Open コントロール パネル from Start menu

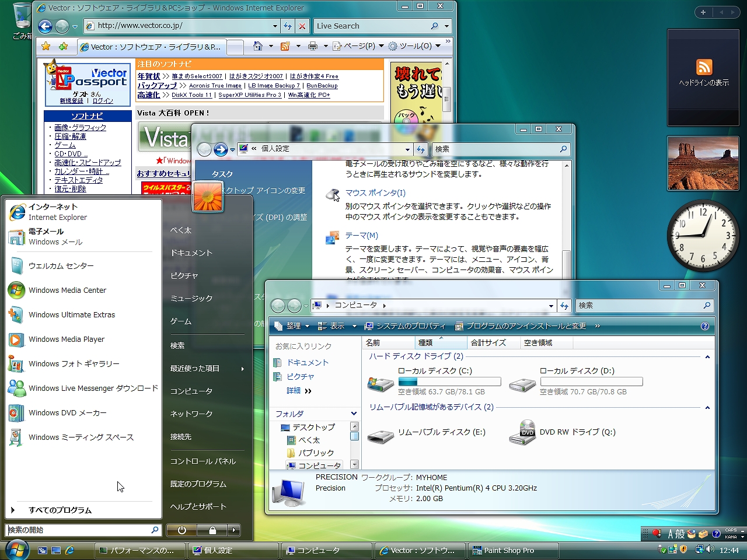[203, 461]
